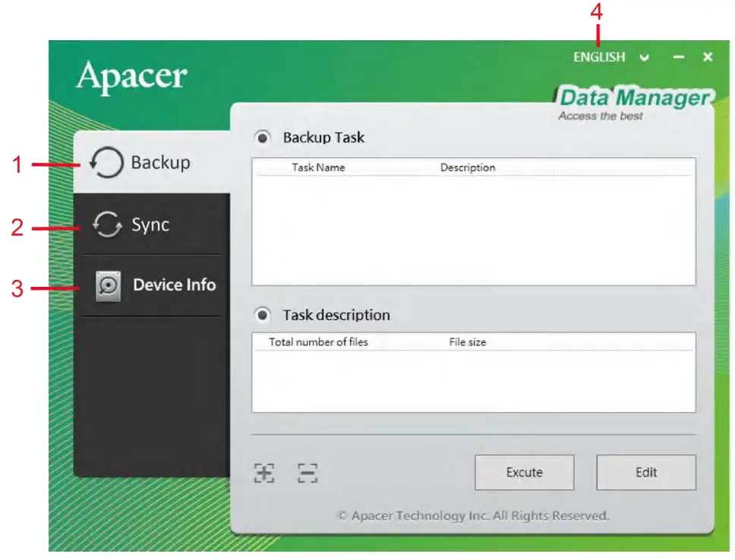
Task: Click the Edit button
Action: (646, 472)
